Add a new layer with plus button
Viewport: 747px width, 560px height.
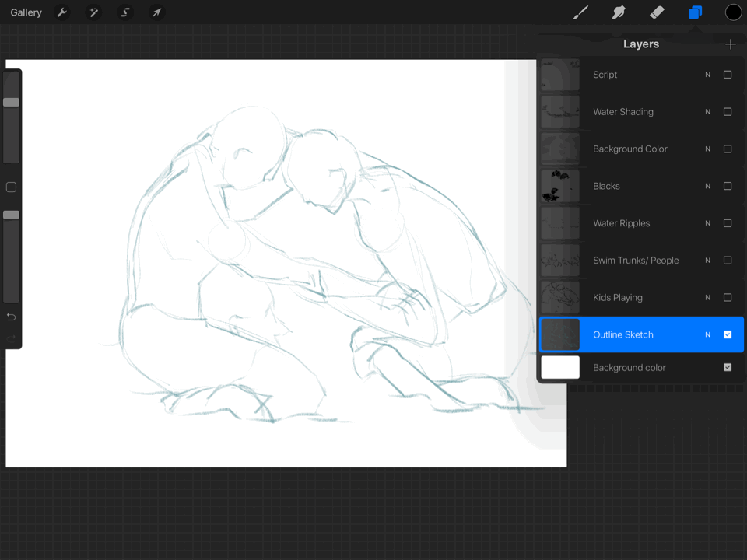pyautogui.click(x=730, y=44)
